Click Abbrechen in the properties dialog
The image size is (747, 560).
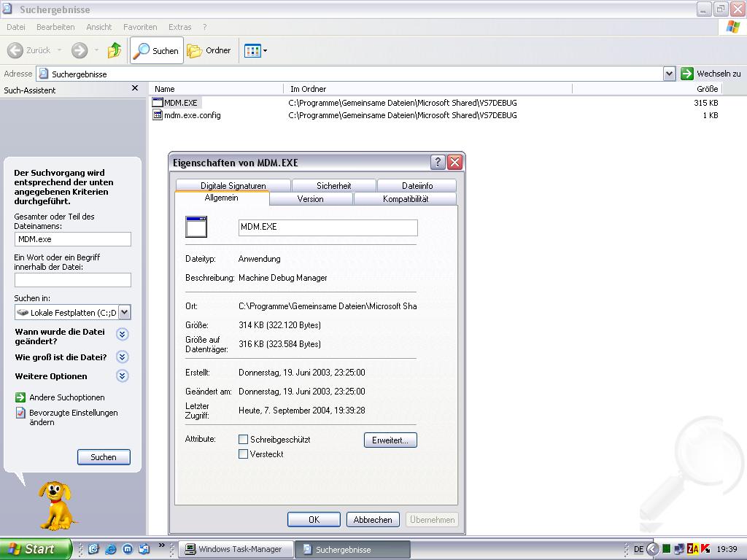click(x=373, y=519)
